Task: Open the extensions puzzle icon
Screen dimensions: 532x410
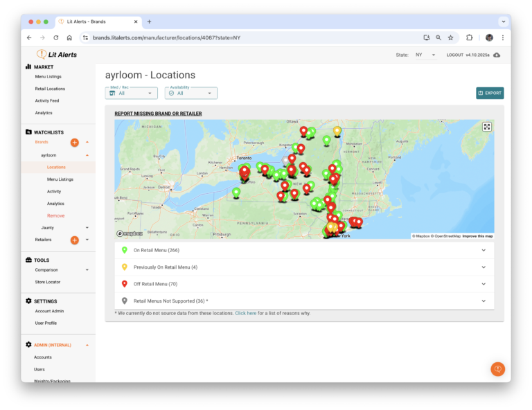Action: click(469, 37)
